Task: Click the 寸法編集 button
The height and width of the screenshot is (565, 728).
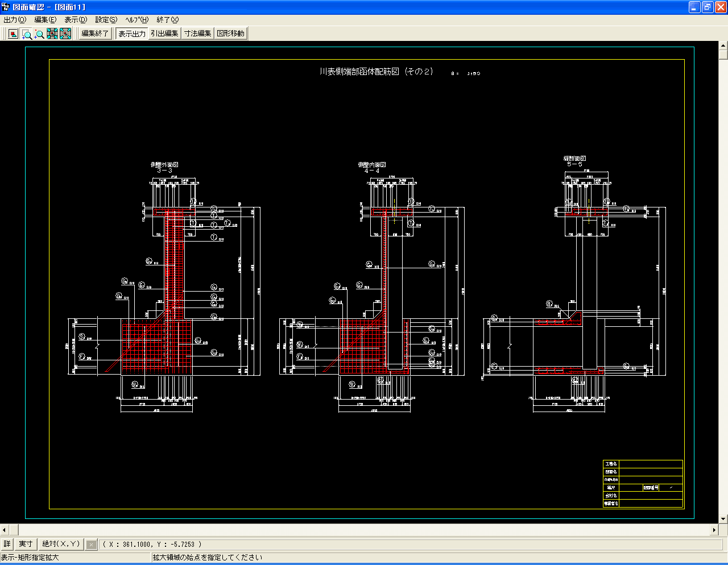Action: 198,34
